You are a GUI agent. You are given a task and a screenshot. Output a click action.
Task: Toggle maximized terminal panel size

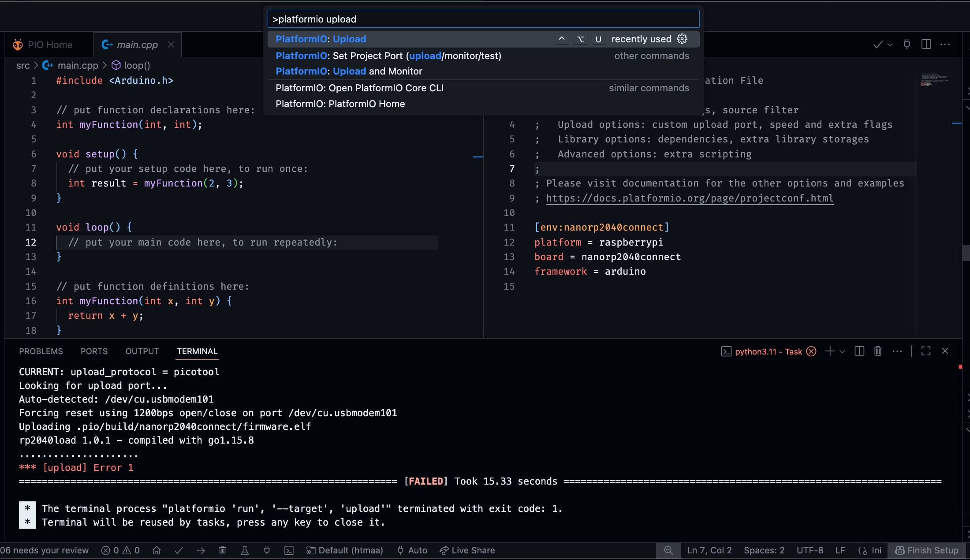click(926, 351)
